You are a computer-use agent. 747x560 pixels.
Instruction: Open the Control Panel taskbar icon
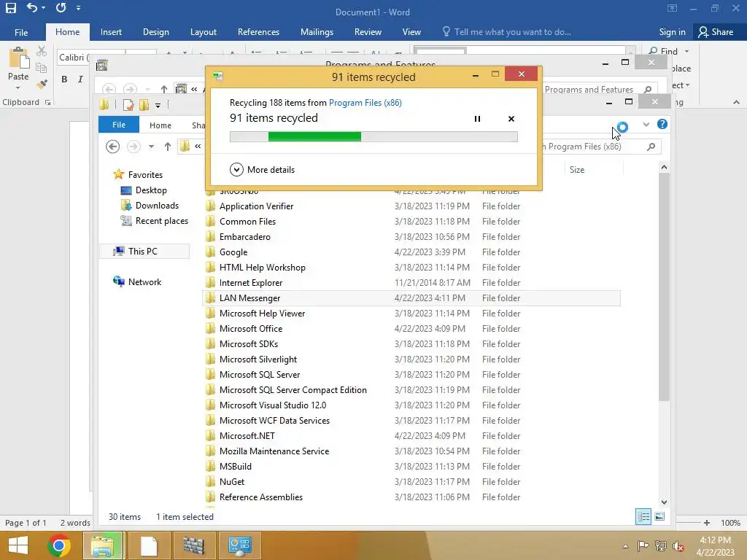(x=239, y=545)
